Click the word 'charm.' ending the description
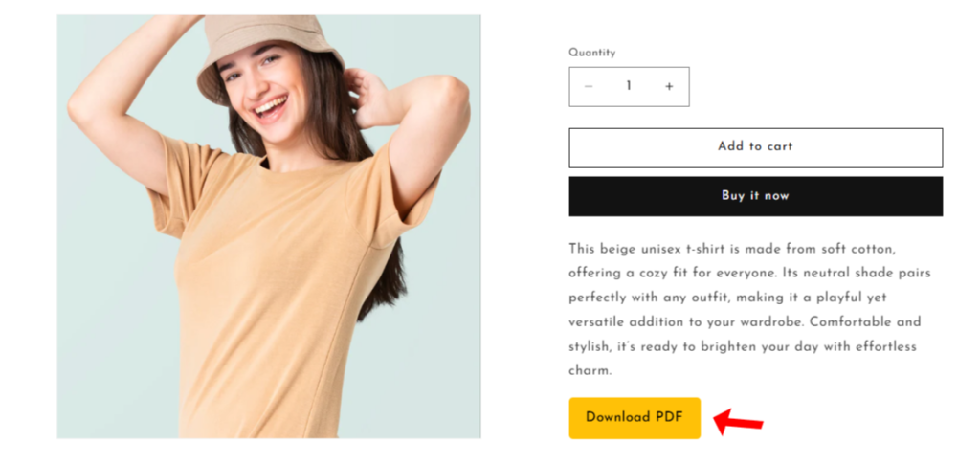Image resolution: width=980 pixels, height=464 pixels. [x=590, y=371]
